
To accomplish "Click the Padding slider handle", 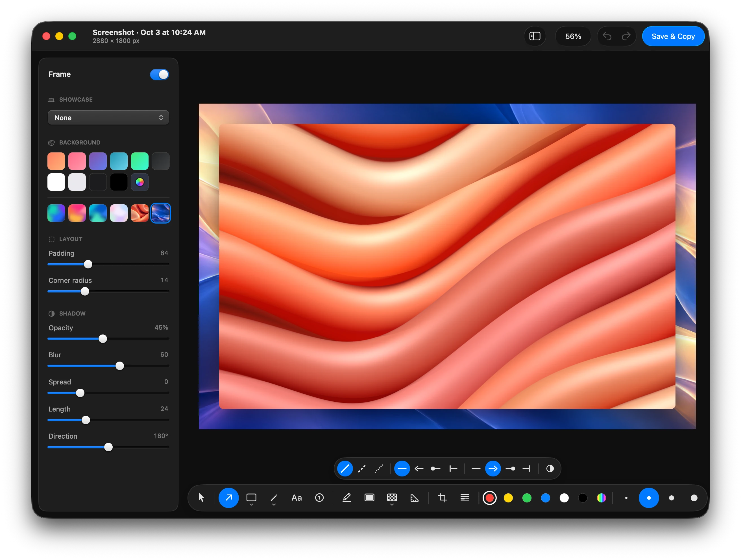I will 88,264.
